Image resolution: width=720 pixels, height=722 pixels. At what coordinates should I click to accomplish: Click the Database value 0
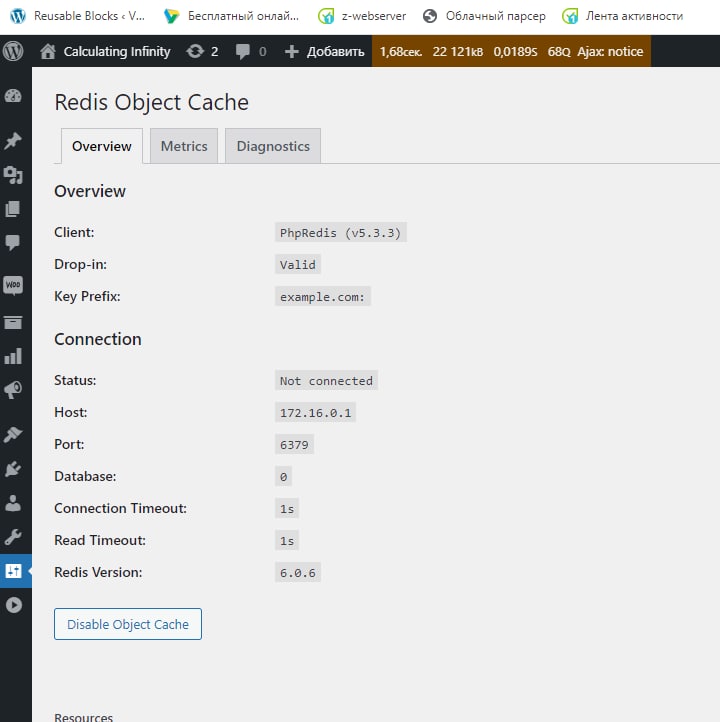point(284,477)
